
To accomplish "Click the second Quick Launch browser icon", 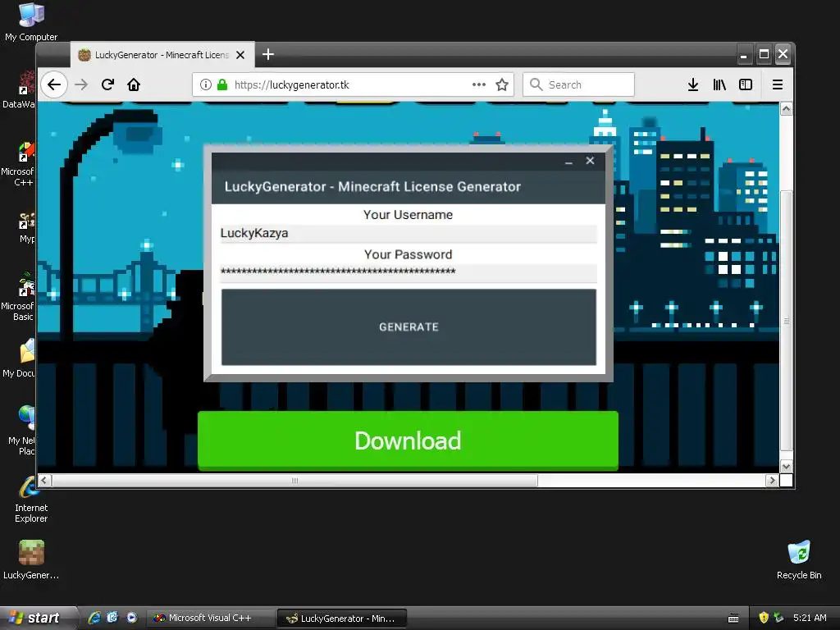I will click(112, 618).
